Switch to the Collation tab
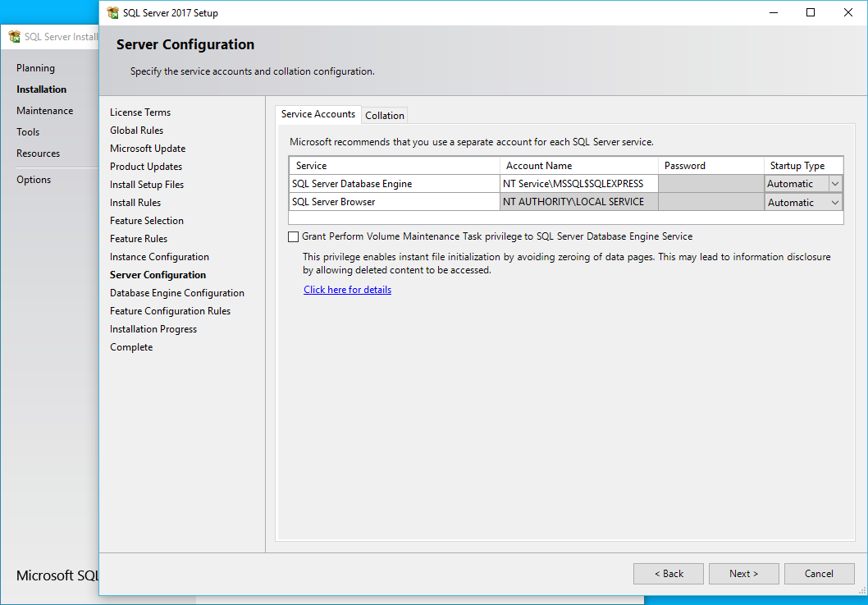This screenshot has height=605, width=868. (x=385, y=115)
